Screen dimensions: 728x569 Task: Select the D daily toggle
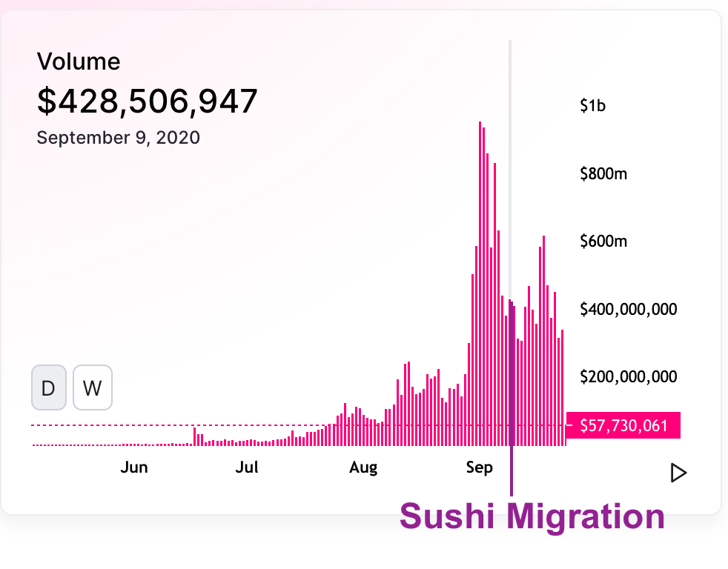(49, 387)
